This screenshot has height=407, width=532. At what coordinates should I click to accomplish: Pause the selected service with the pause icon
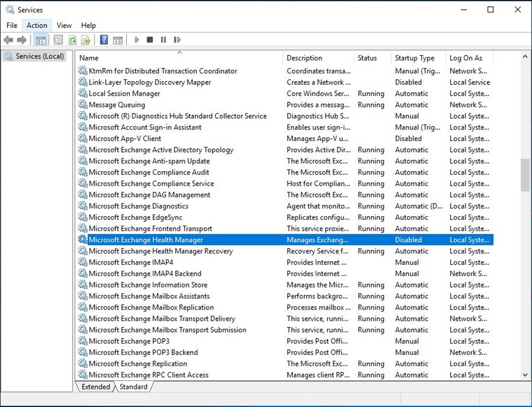coord(163,40)
